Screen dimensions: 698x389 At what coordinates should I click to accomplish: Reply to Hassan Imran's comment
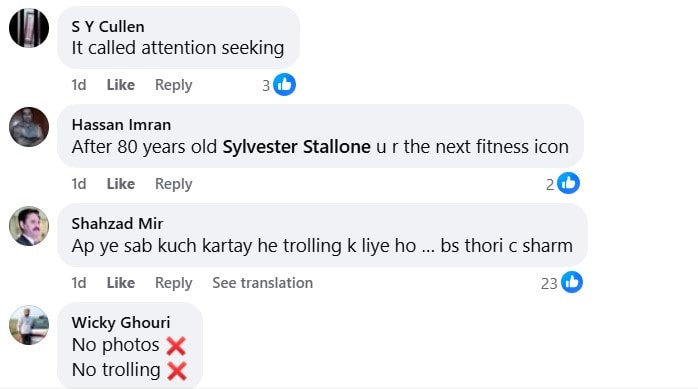tap(174, 184)
